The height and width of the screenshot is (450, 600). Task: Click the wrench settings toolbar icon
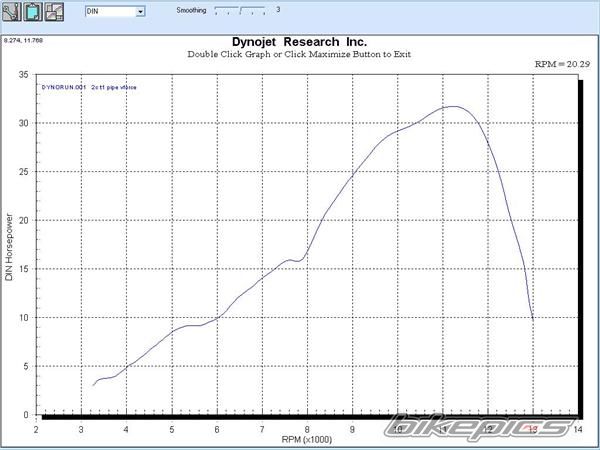(x=13, y=13)
